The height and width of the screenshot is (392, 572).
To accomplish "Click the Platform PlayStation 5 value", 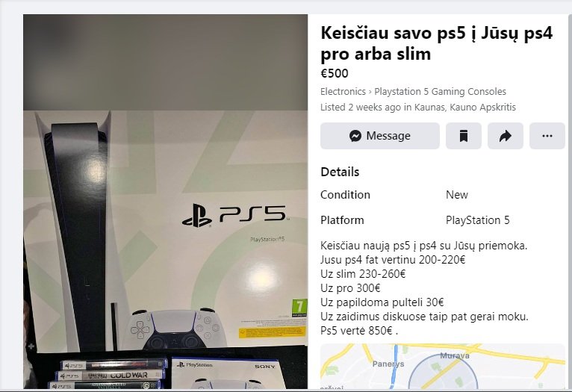I will pyautogui.click(x=477, y=220).
